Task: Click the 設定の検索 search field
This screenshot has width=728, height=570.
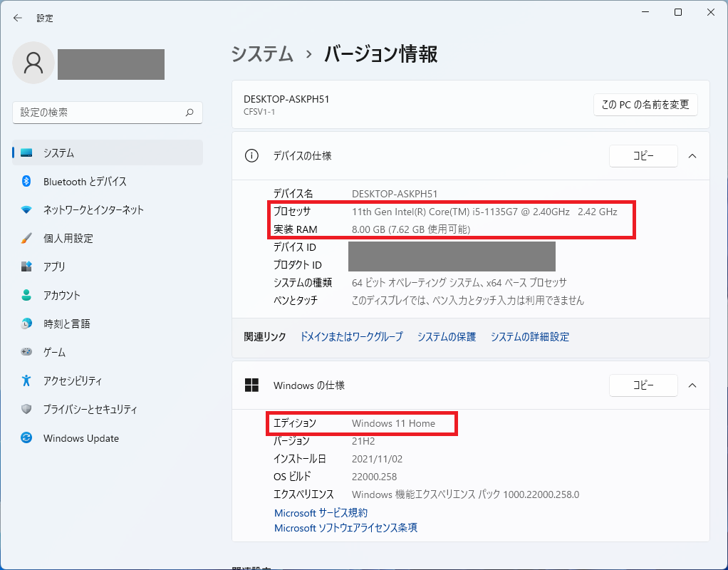Action: point(100,113)
